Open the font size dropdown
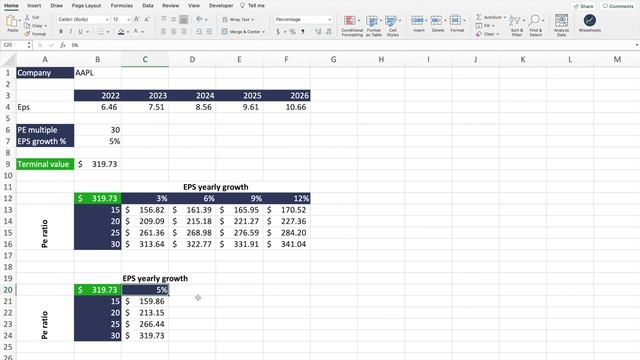 pyautogui.click(x=128, y=20)
